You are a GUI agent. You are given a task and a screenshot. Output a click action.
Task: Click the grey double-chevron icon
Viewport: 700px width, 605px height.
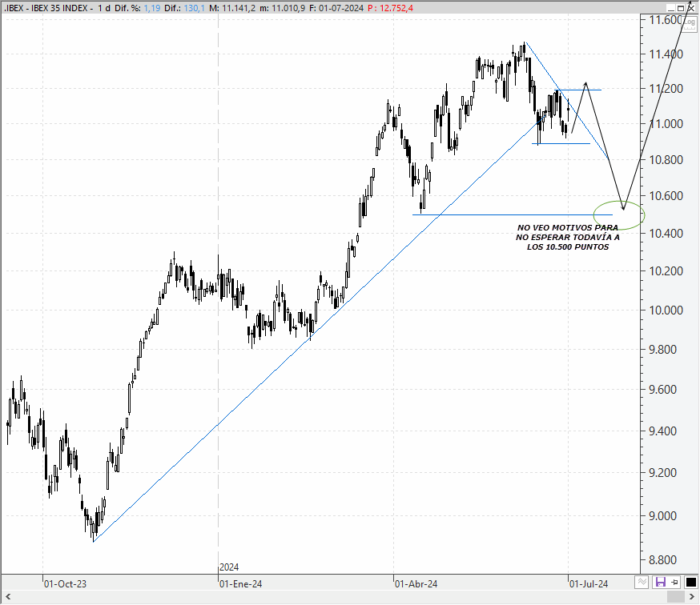click(x=642, y=583)
